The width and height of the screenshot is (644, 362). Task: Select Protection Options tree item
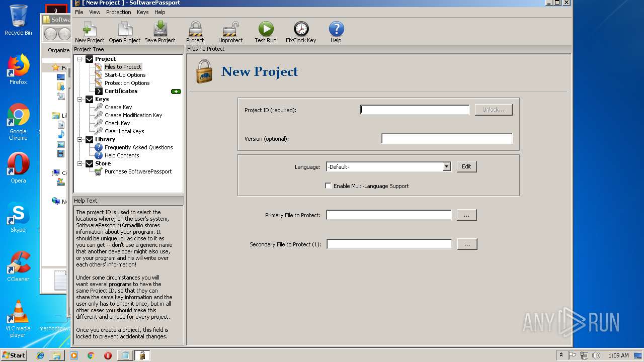(x=127, y=83)
